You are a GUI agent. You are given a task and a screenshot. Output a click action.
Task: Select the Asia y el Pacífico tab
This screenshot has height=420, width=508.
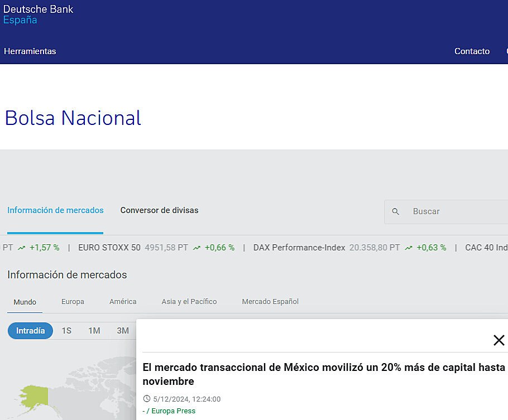click(x=189, y=302)
